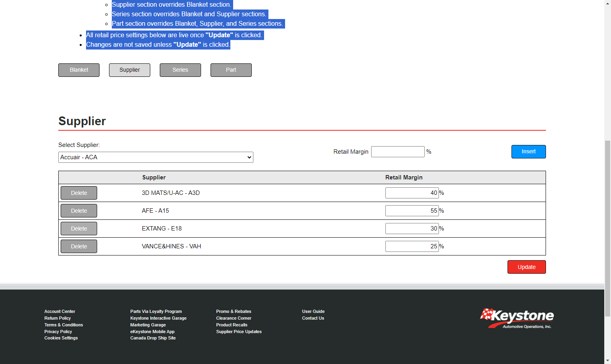Open the Marketing Garage link

[x=148, y=325]
